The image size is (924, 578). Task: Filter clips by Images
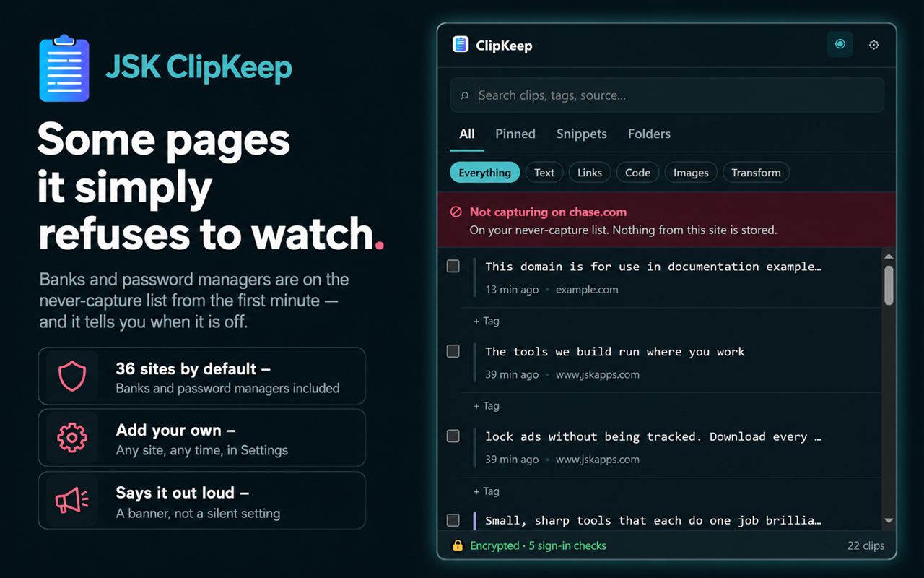pyautogui.click(x=691, y=173)
